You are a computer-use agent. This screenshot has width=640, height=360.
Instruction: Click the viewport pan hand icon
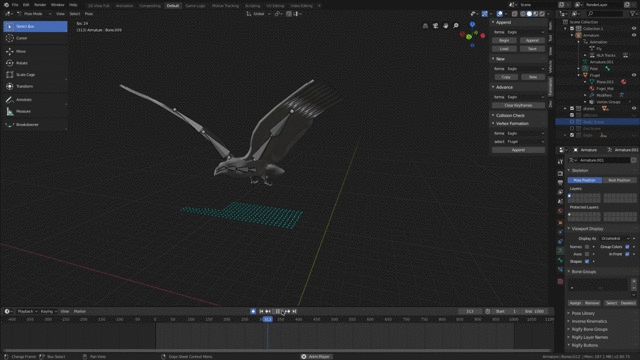tap(445, 26)
